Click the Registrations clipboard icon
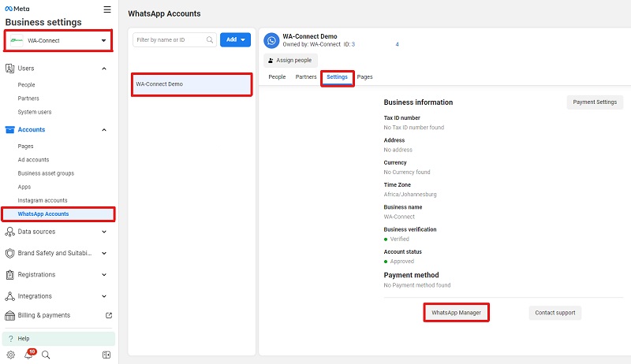Image resolution: width=631 pixels, height=364 pixels. click(x=9, y=275)
